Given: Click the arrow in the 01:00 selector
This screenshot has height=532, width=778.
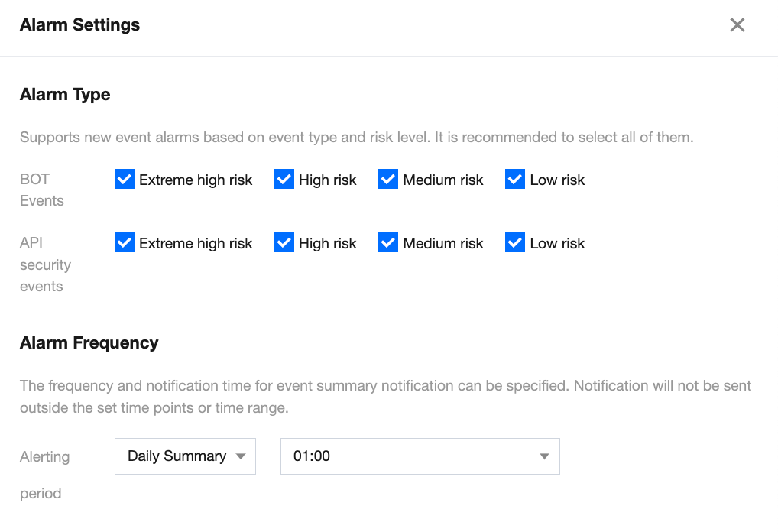Looking at the screenshot, I should tap(544, 456).
